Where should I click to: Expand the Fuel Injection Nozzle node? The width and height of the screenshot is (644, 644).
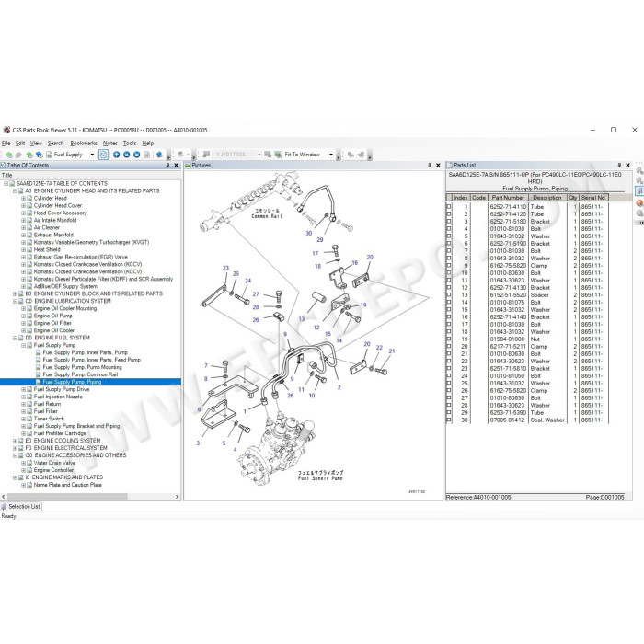23,397
